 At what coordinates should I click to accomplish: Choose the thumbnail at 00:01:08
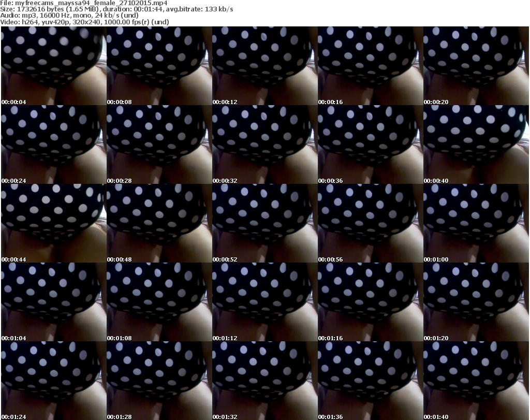[x=159, y=302]
